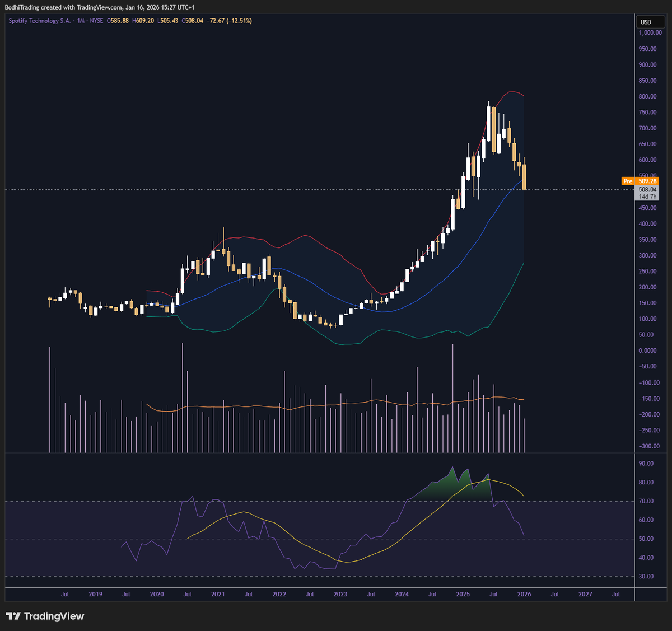672x631 pixels.
Task: Click the 80.00 RSI axis label
Action: click(x=646, y=483)
